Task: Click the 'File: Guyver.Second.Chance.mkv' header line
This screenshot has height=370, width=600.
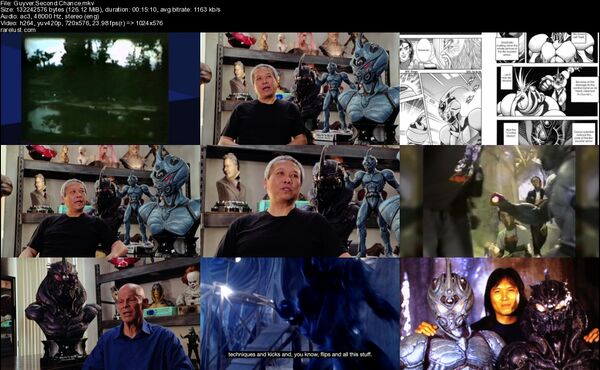Action: point(47,3)
